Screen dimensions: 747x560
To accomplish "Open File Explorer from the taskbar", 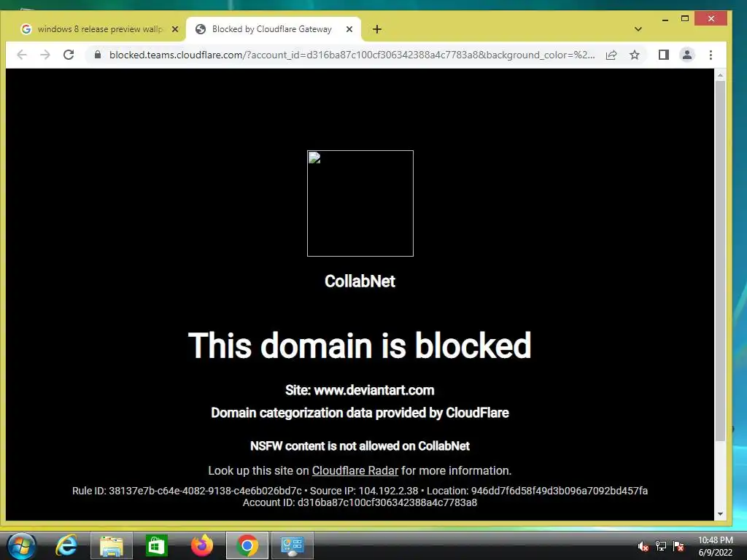I will (x=112, y=545).
